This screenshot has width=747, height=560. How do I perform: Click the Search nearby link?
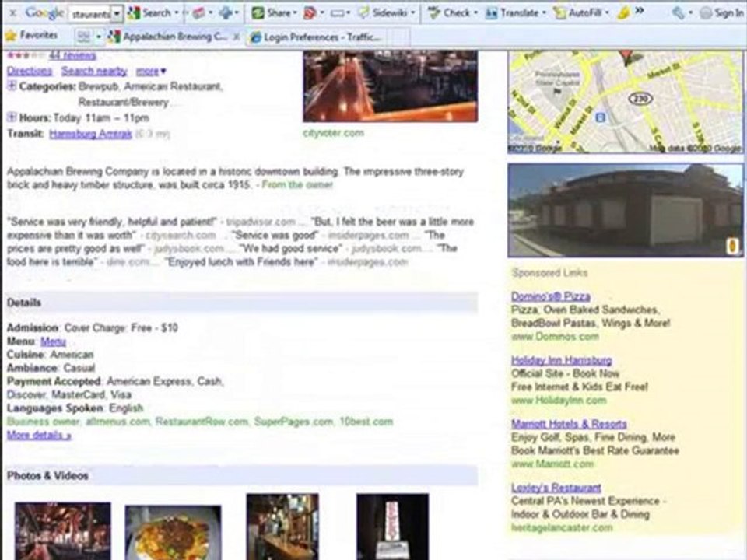point(94,71)
